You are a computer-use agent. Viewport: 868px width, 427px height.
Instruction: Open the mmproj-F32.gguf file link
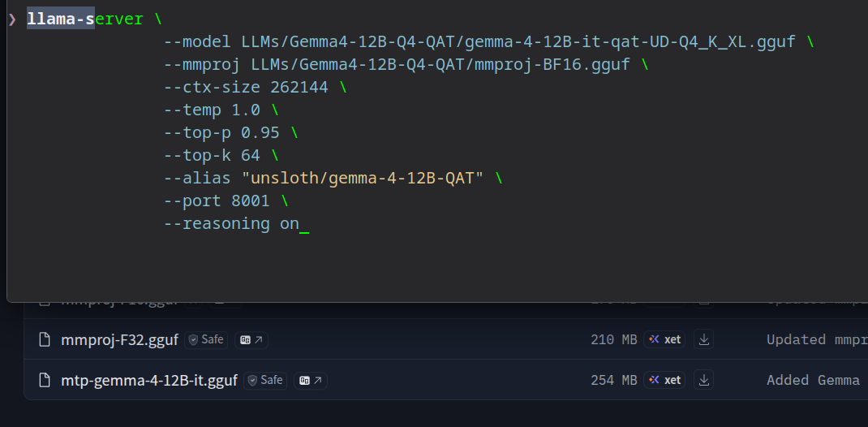pos(119,340)
